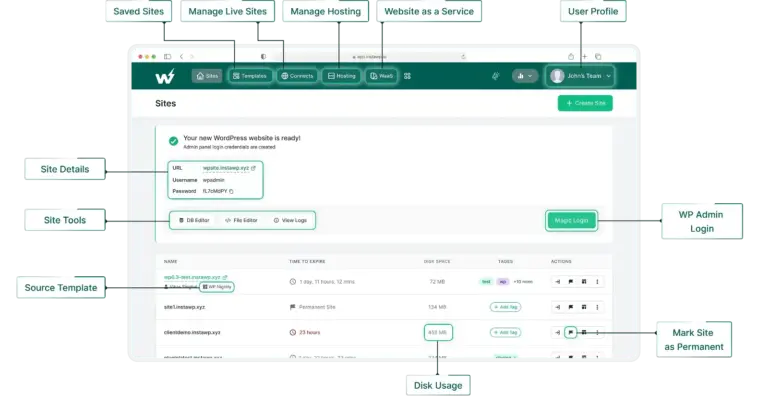Open more actions menu for site1.instawp.xyz
The width and height of the screenshot is (768, 406).
(x=597, y=307)
